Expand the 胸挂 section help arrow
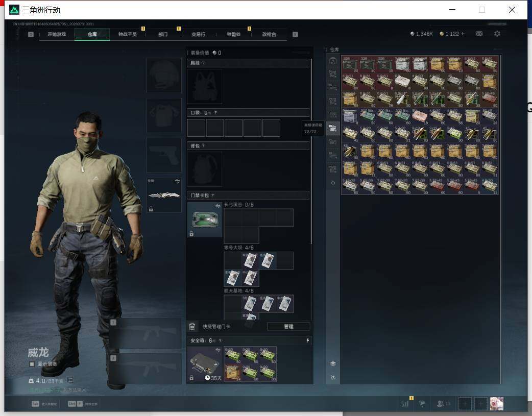Screen dimensions: 532x416 203,63
